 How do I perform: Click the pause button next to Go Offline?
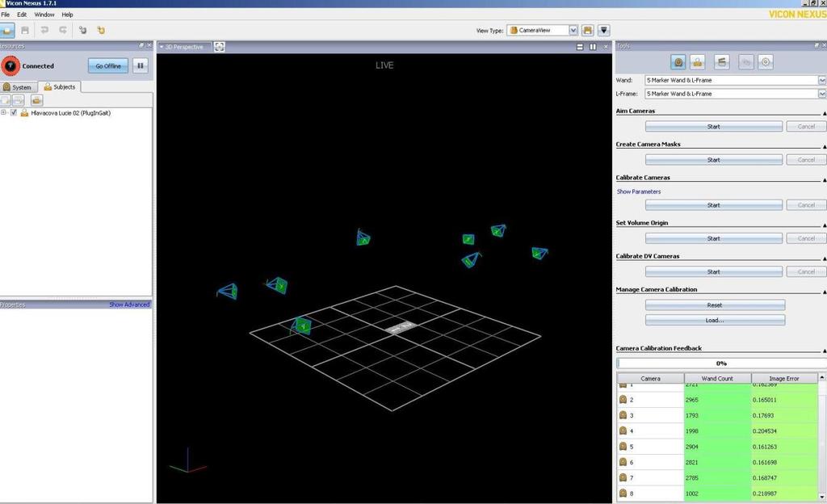pos(141,66)
